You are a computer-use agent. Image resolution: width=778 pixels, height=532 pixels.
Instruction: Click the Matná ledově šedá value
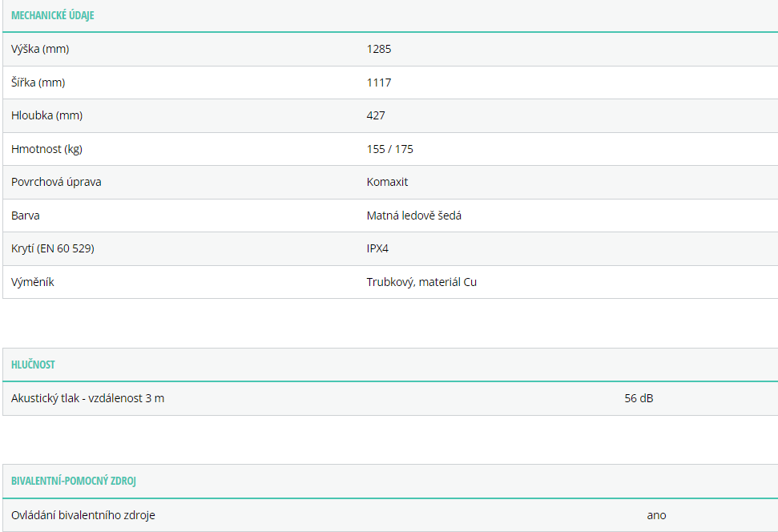413,216
